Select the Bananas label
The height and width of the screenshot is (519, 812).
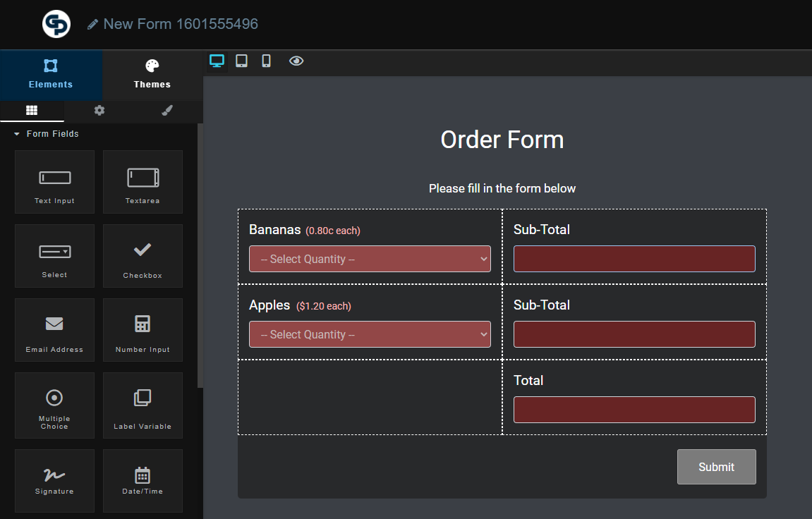274,229
